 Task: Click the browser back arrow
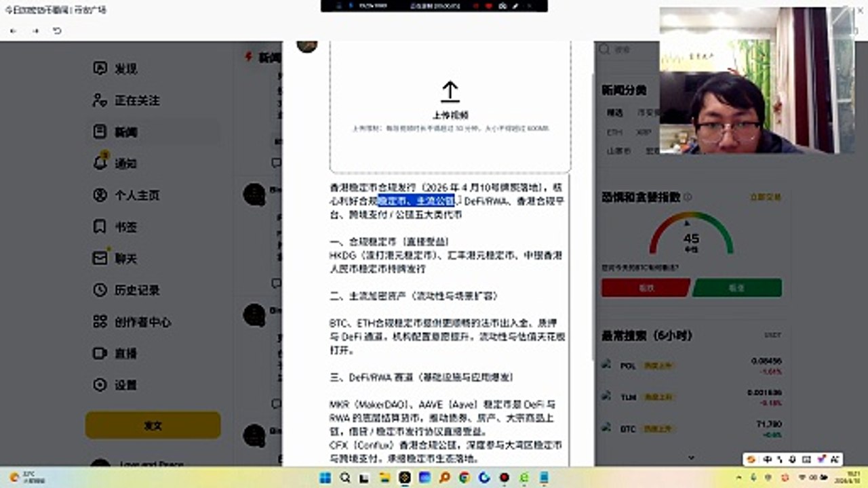[x=14, y=31]
